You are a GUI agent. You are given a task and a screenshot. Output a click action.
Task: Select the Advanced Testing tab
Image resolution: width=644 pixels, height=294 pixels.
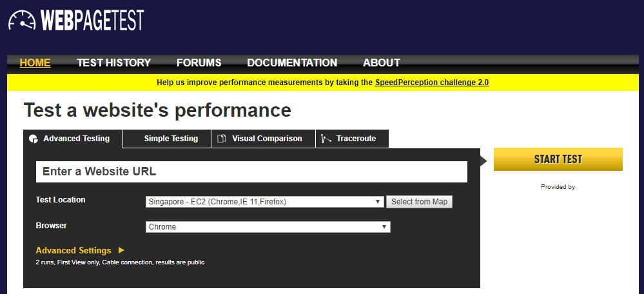73,139
